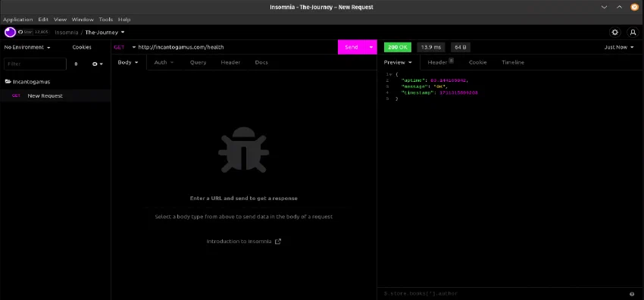Switch to the Timeline tab
Viewport: 644px width, 300px height.
coord(513,62)
